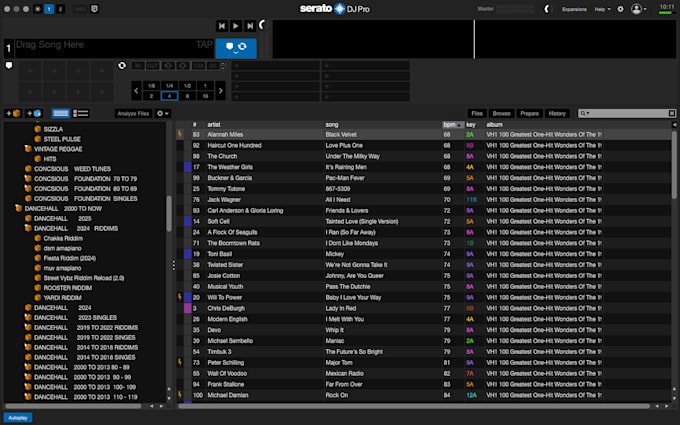
Task: Click the track library vertical scrollbar
Action: tap(674, 165)
